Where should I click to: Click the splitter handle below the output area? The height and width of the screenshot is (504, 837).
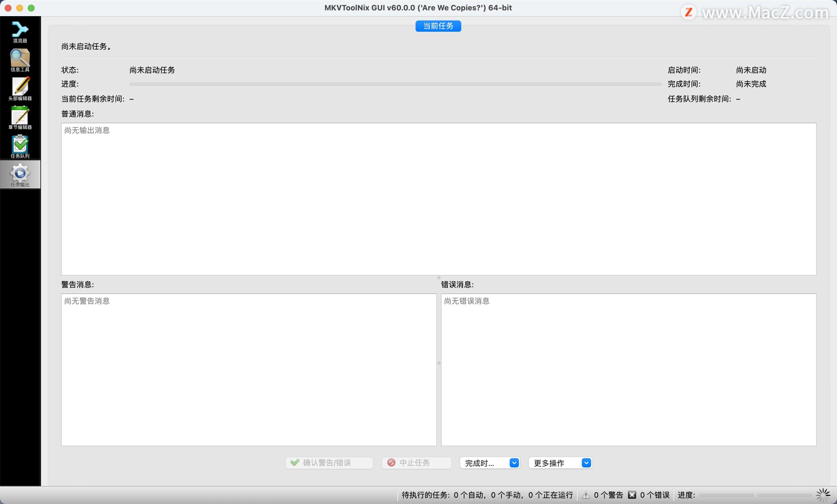coord(439,277)
